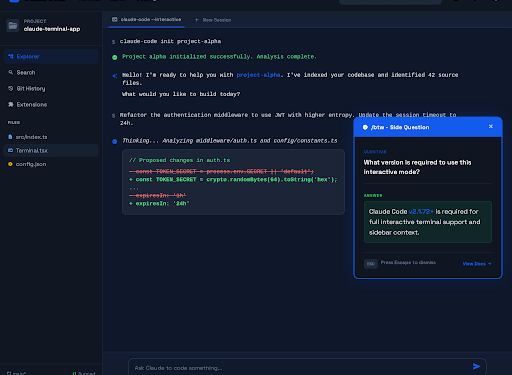Click the proposed changes code block
Viewport: 512px width, 375px height.
[233, 182]
